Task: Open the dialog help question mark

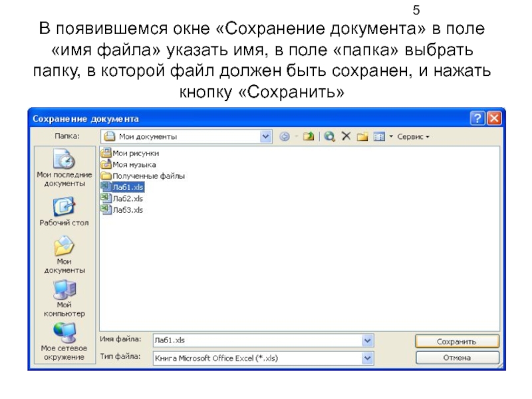Action: (477, 118)
